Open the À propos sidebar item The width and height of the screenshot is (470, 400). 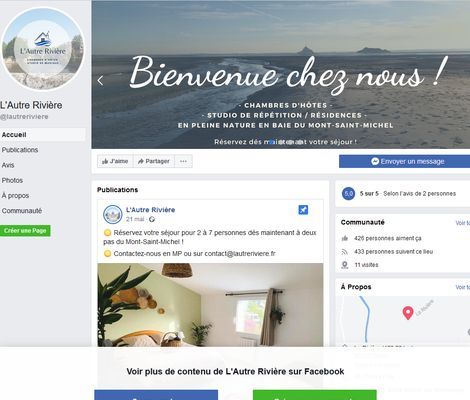pos(15,196)
